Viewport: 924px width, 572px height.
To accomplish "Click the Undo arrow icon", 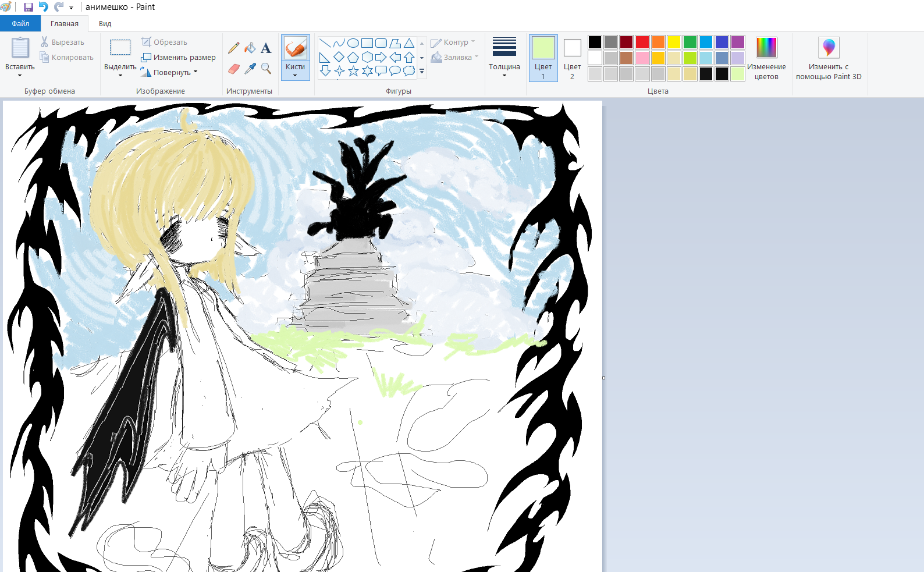I will point(44,7).
